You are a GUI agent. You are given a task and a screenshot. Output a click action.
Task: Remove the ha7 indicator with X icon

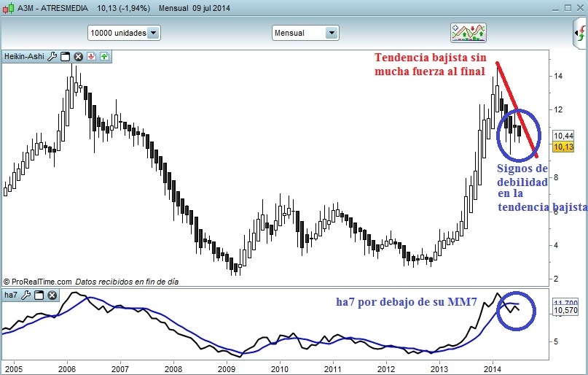(52, 295)
